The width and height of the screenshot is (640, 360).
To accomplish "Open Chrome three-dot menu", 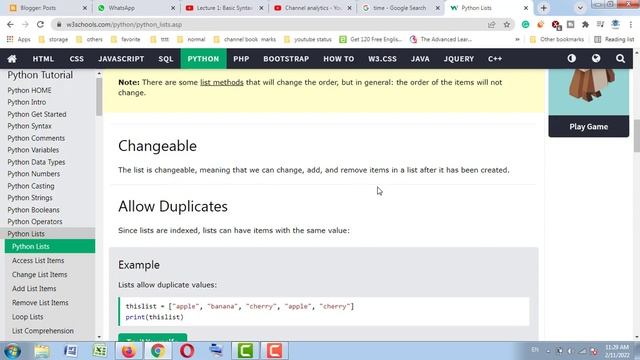I will [x=631, y=24].
